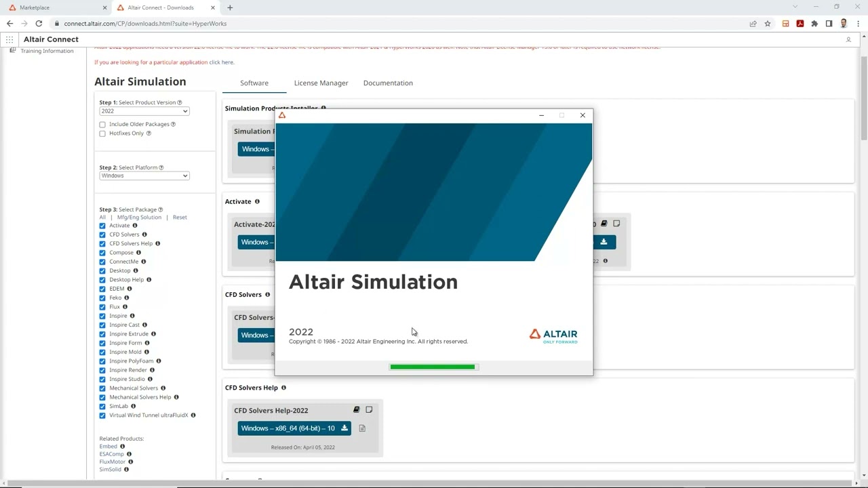The image size is (868, 488).
Task: Uncheck the CFD Solvers Help package
Action: click(x=102, y=243)
